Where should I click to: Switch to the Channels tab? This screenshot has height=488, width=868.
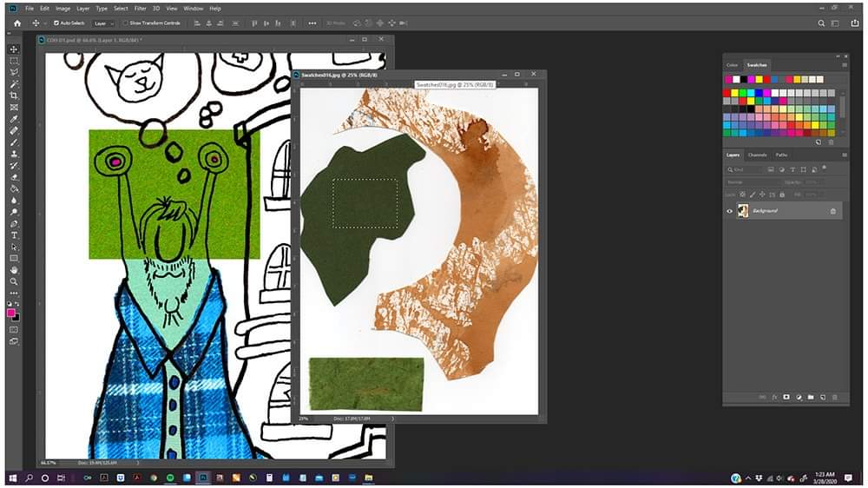pos(757,155)
